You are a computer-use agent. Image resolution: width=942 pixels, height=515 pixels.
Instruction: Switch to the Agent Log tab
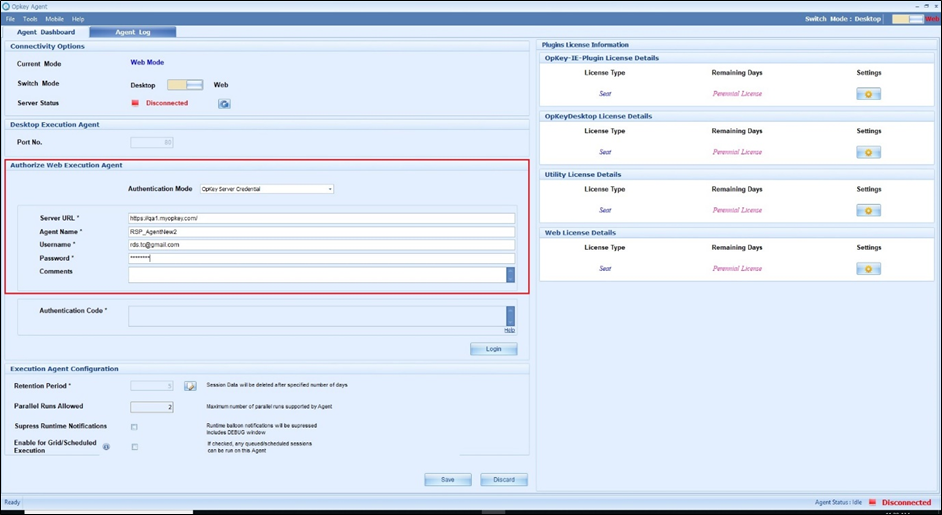(x=132, y=32)
